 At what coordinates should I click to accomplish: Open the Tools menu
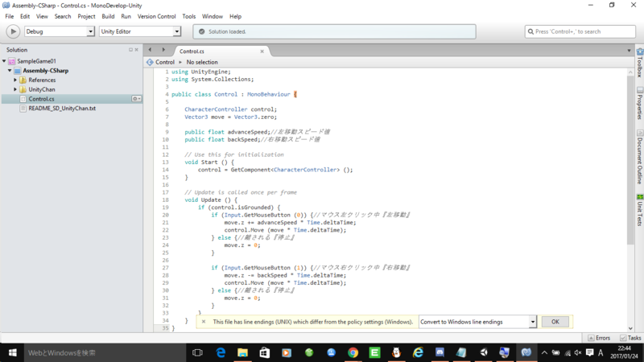(189, 16)
